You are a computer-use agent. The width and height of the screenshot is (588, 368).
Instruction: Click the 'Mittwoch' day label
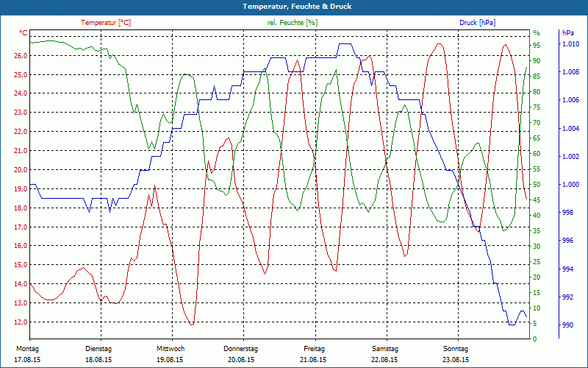[x=171, y=349]
